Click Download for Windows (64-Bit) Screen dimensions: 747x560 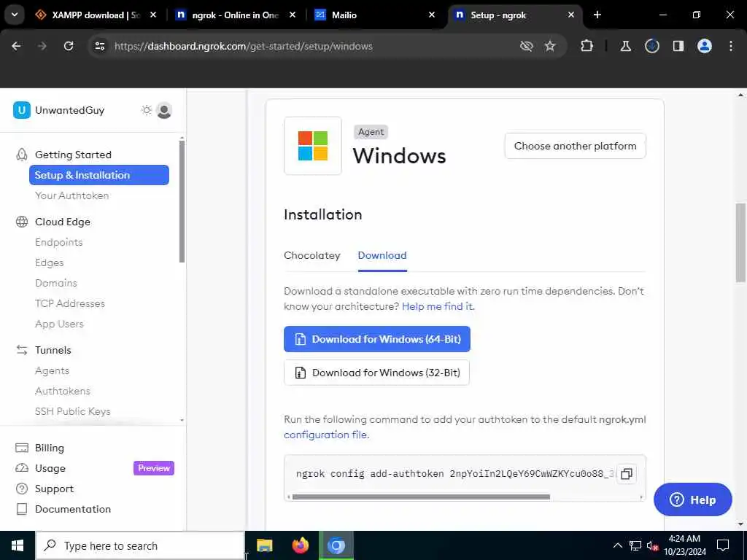(x=377, y=339)
